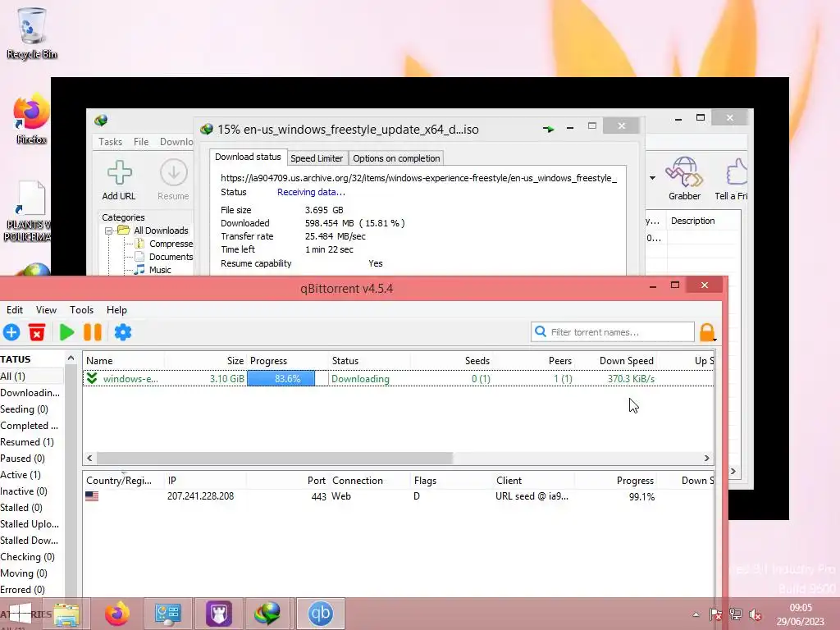Show hidden tray icons arrow
The height and width of the screenshot is (630, 840).
(x=696, y=614)
